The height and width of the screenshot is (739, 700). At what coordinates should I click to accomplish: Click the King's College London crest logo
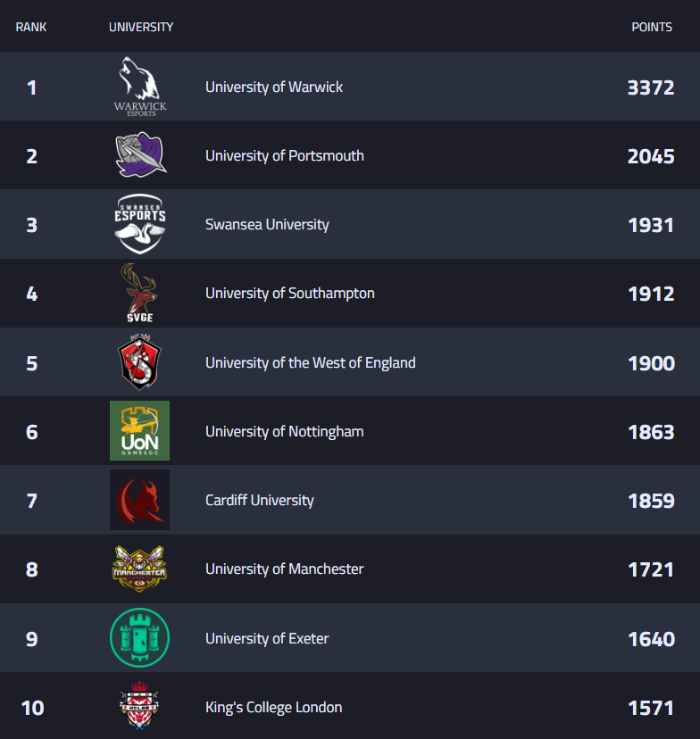(139, 707)
